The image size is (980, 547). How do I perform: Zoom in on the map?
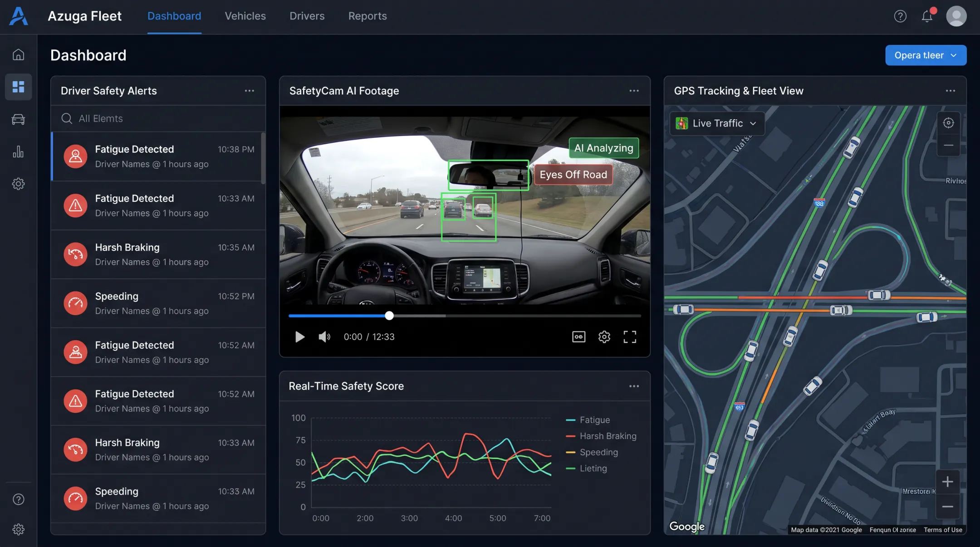click(947, 482)
